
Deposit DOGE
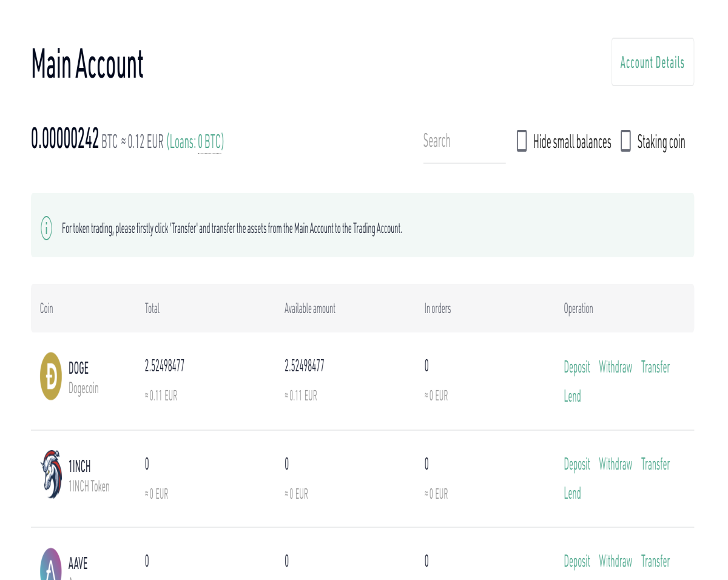(x=576, y=367)
